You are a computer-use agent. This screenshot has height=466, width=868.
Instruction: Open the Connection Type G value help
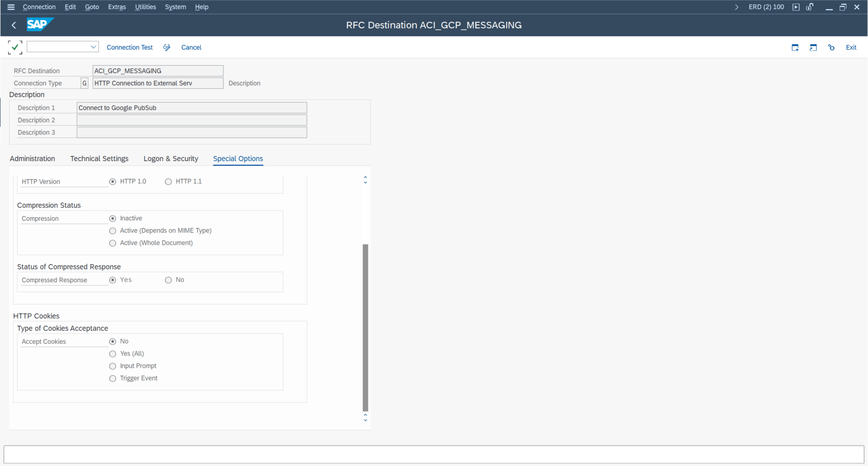[x=85, y=83]
